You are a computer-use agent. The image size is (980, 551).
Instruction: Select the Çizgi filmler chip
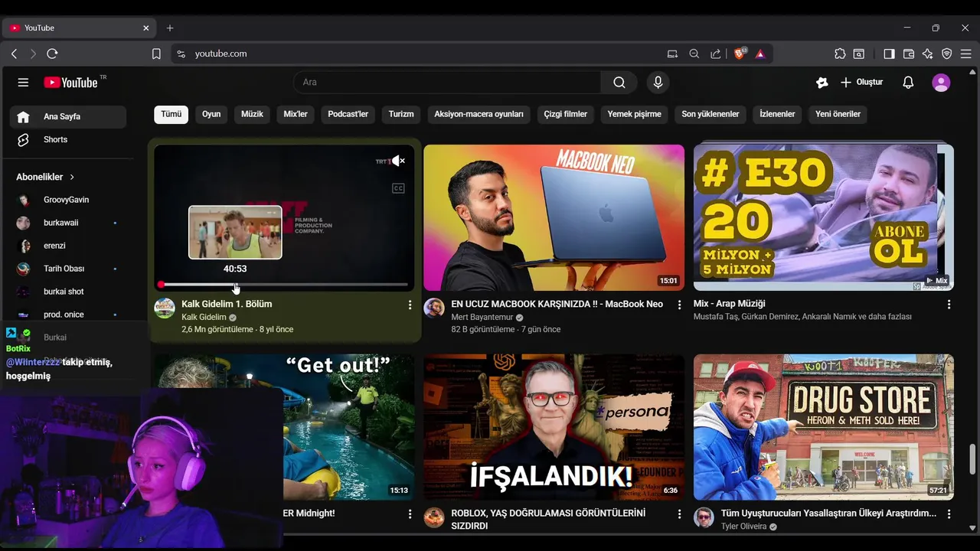click(x=565, y=114)
